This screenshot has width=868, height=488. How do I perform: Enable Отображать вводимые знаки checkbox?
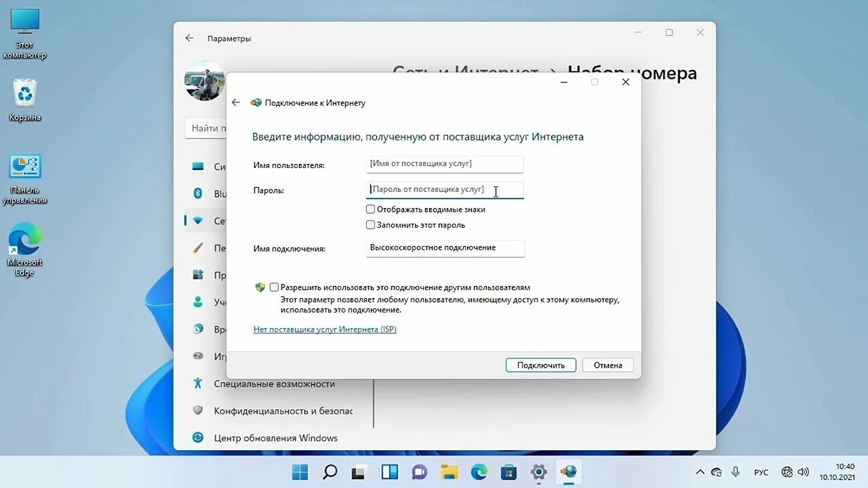[370, 209]
